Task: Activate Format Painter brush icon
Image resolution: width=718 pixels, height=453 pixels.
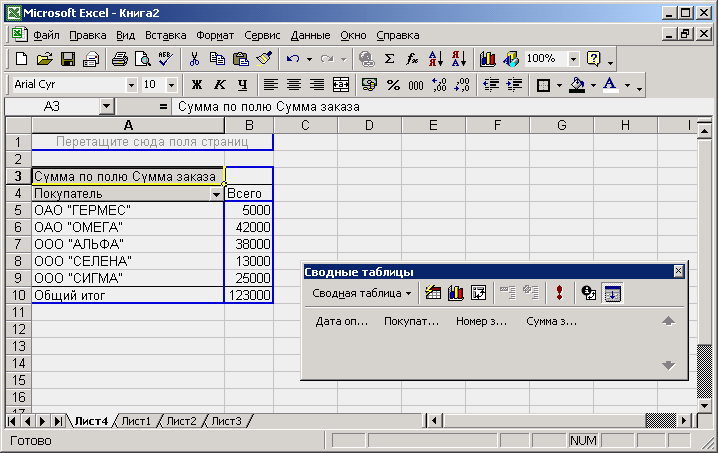Action: coord(264,59)
